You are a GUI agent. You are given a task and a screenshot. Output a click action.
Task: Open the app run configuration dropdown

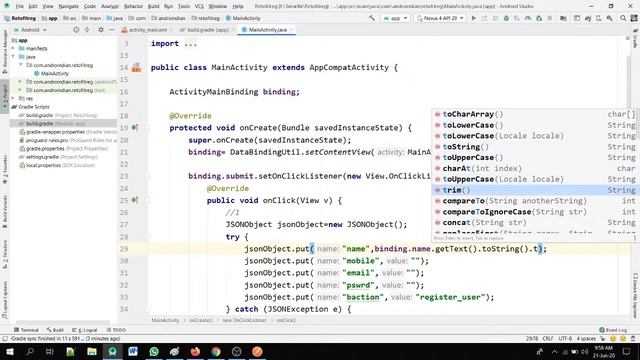click(395, 18)
